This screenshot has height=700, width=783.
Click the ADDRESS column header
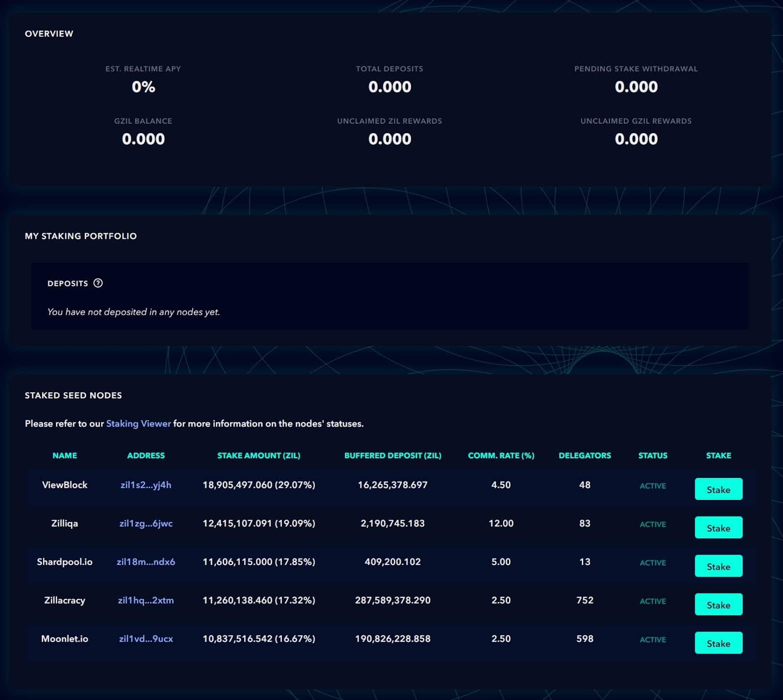[x=146, y=455]
